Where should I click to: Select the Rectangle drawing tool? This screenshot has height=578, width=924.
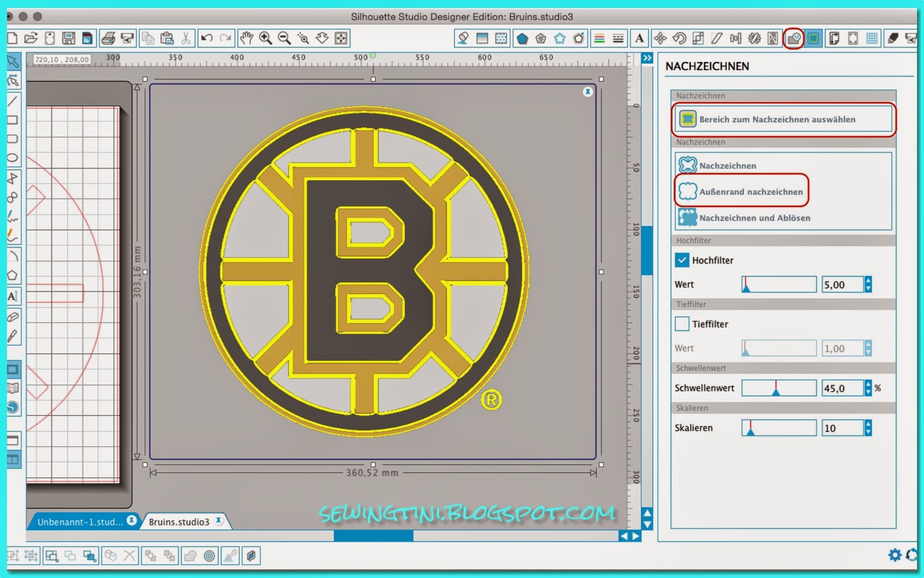(x=13, y=120)
